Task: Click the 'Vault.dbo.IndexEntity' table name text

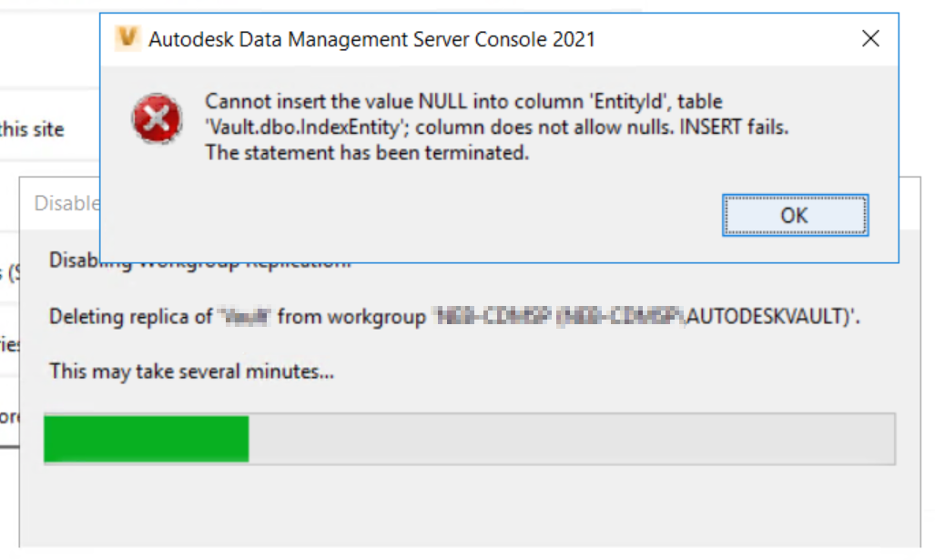Action: click(293, 127)
